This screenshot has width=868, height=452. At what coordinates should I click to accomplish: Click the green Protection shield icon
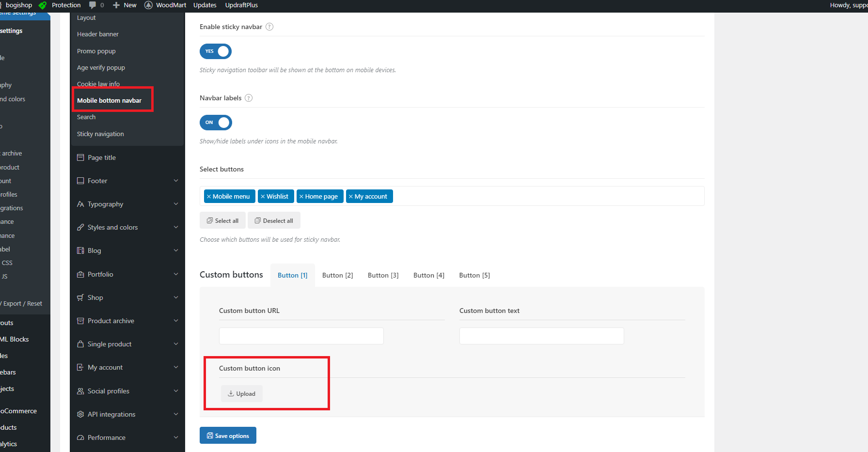43,5
